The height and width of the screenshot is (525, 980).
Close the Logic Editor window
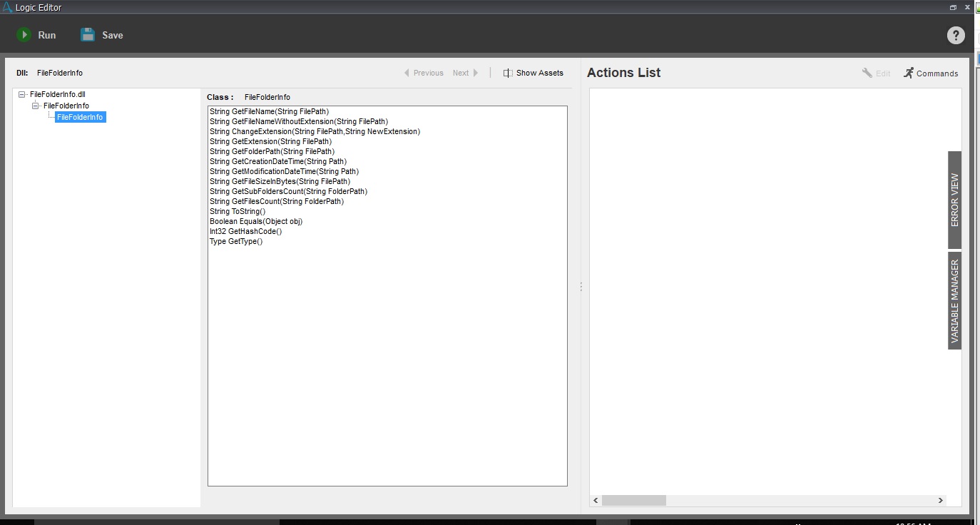968,7
